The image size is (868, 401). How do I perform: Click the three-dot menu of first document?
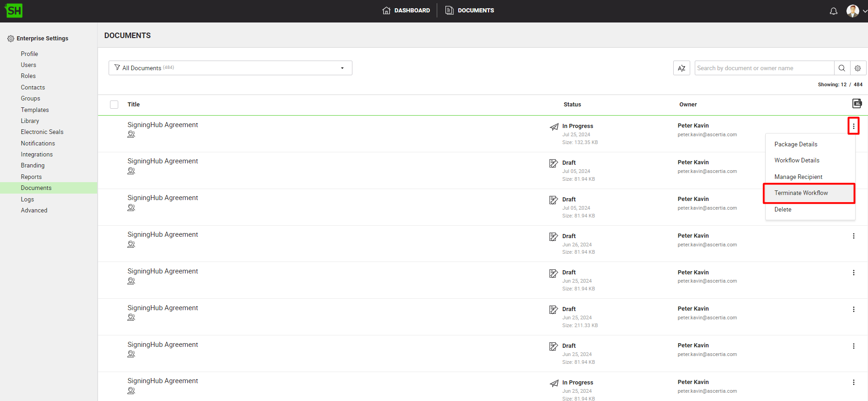pyautogui.click(x=853, y=126)
